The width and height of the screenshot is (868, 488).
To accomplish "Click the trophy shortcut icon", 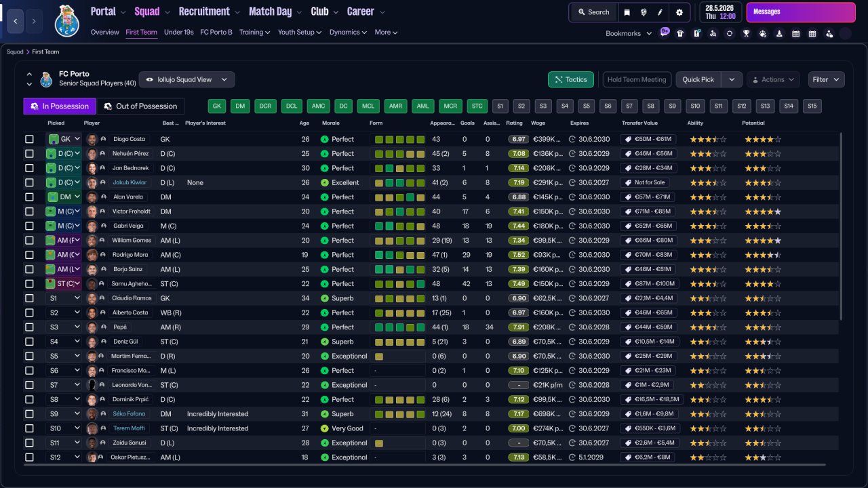I will (x=746, y=33).
